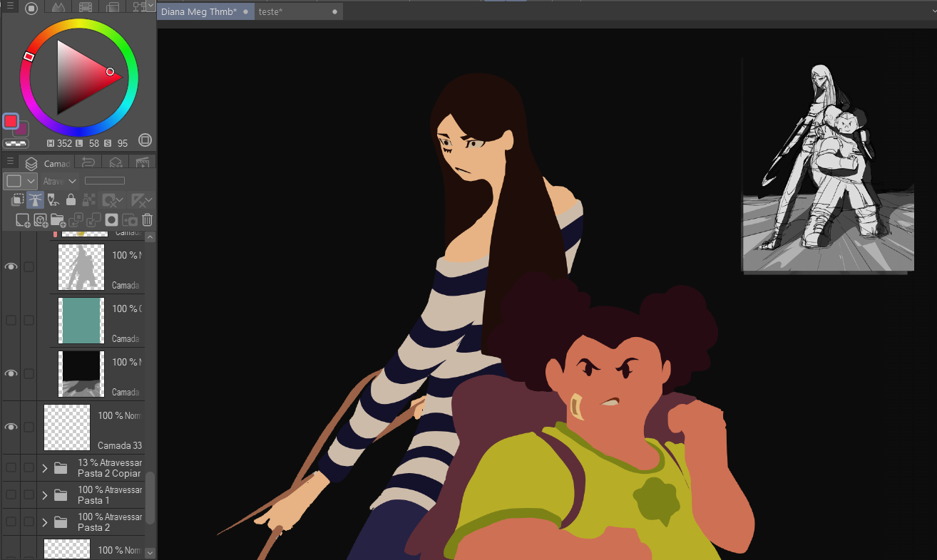Viewport: 937px width, 560px height.
Task: Open the Camada layer panel tab
Action: point(48,163)
